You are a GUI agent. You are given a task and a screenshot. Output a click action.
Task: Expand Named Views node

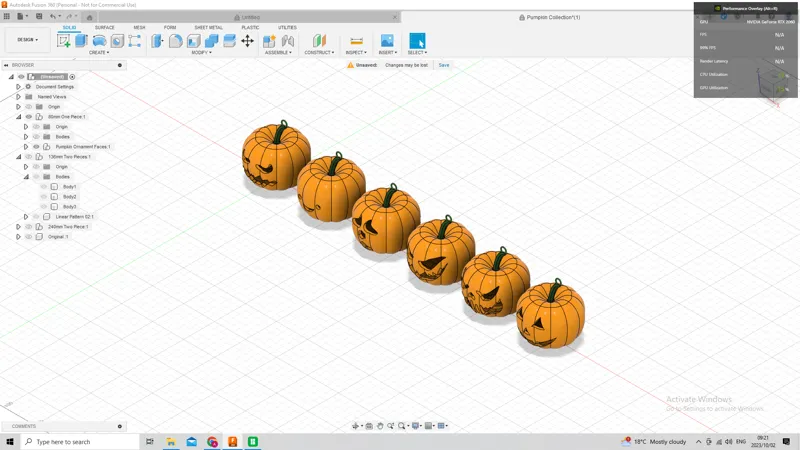pos(18,97)
